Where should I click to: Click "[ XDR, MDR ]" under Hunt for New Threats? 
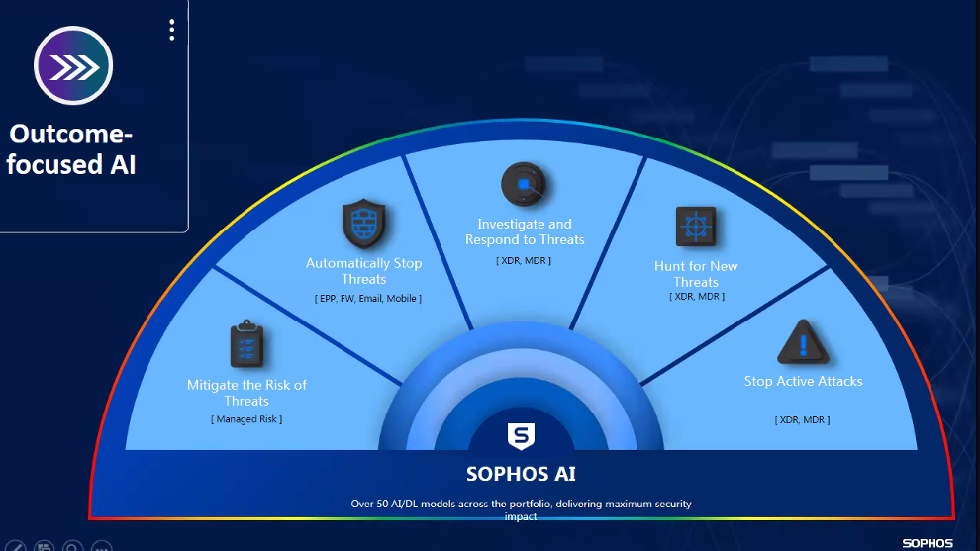697,296
